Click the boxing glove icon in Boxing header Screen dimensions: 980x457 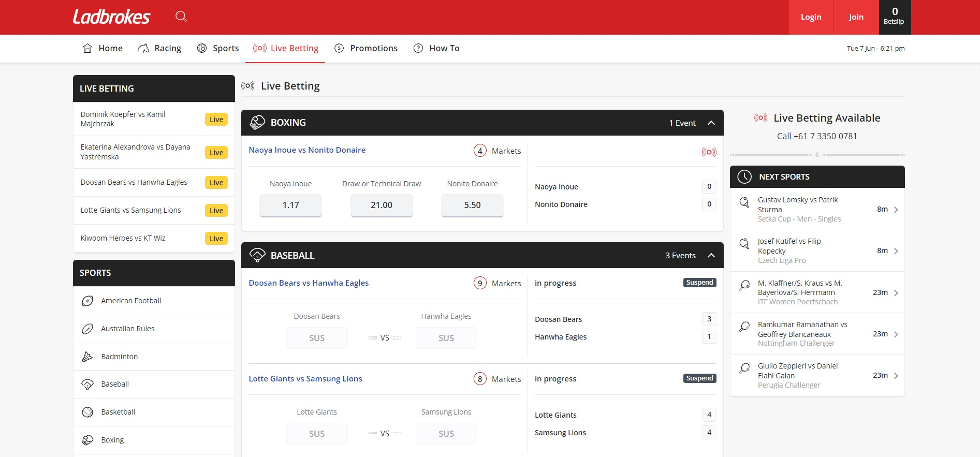[257, 123]
